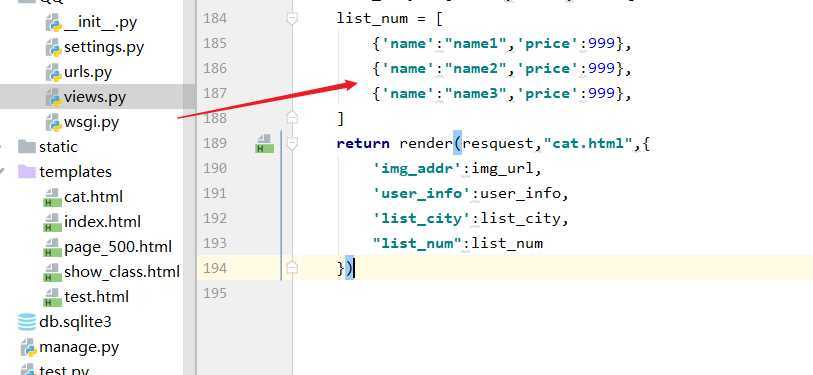The height and width of the screenshot is (375, 813).
Task: Click Python icon next to wsgi.py
Action: [53, 123]
